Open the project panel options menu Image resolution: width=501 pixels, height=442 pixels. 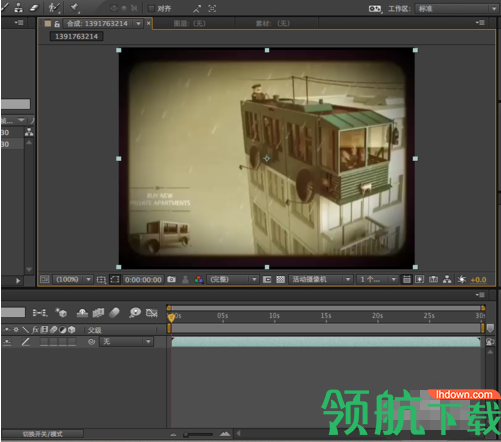point(19,23)
